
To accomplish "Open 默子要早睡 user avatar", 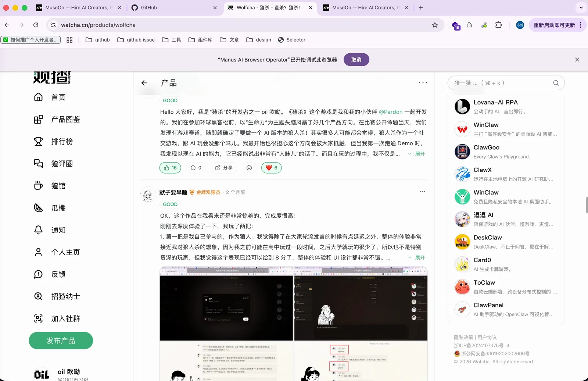I will pos(148,195).
